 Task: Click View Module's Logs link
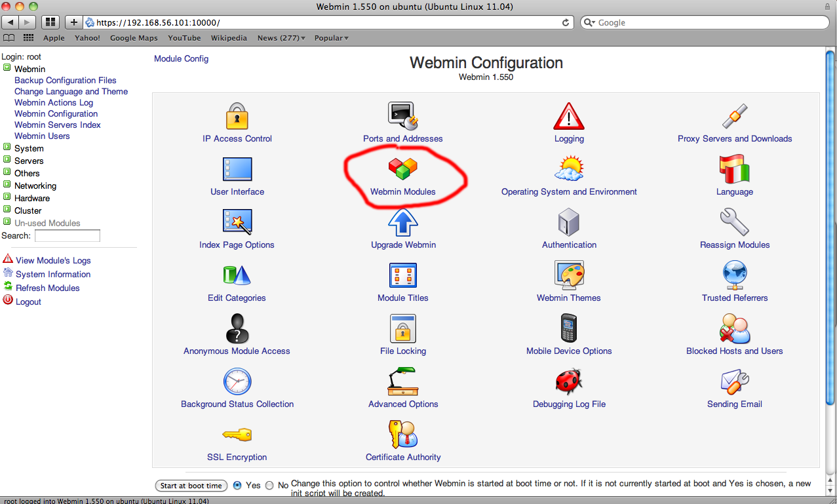[53, 260]
